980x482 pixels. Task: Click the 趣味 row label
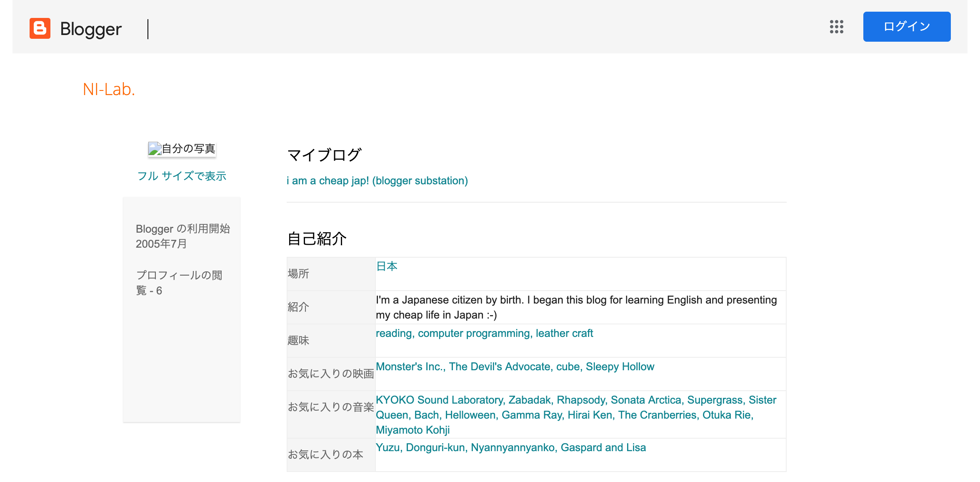click(298, 340)
